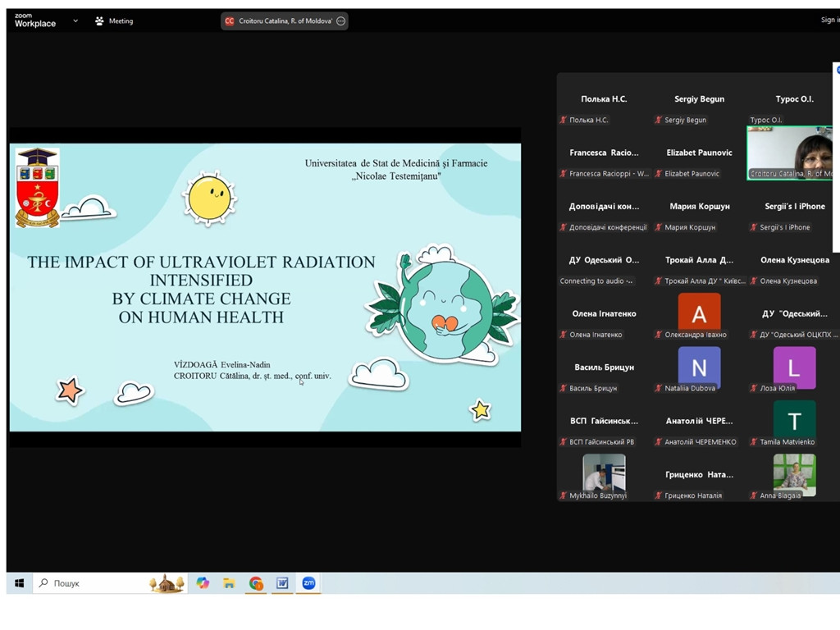Select the Elizabet Paunovic participant name
The image size is (840, 630).
pos(699,153)
